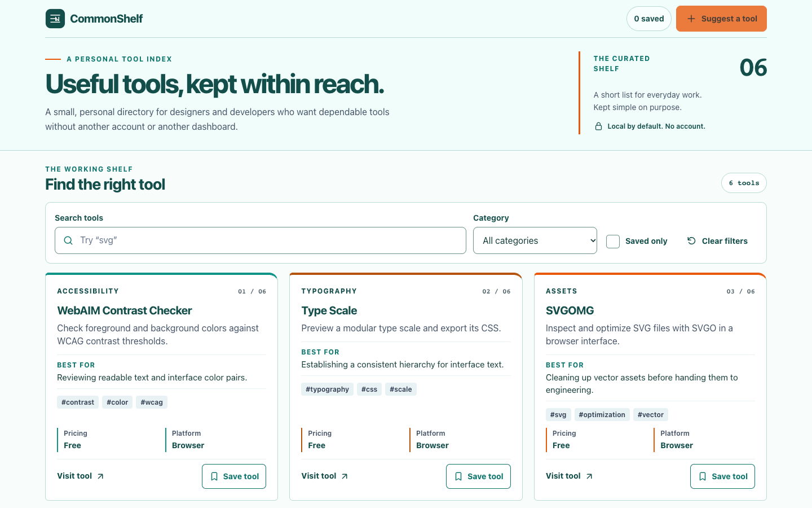Click the #optimization tag

602,414
